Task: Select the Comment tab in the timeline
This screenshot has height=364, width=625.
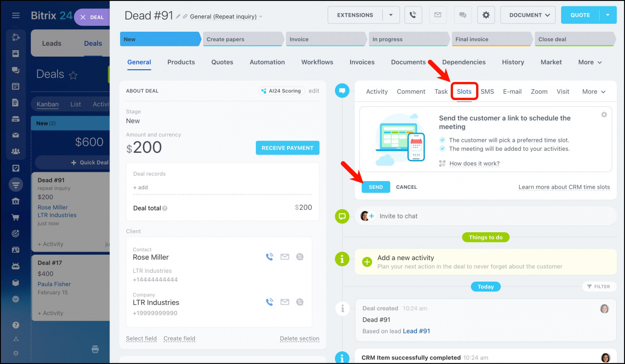Action: click(x=411, y=91)
